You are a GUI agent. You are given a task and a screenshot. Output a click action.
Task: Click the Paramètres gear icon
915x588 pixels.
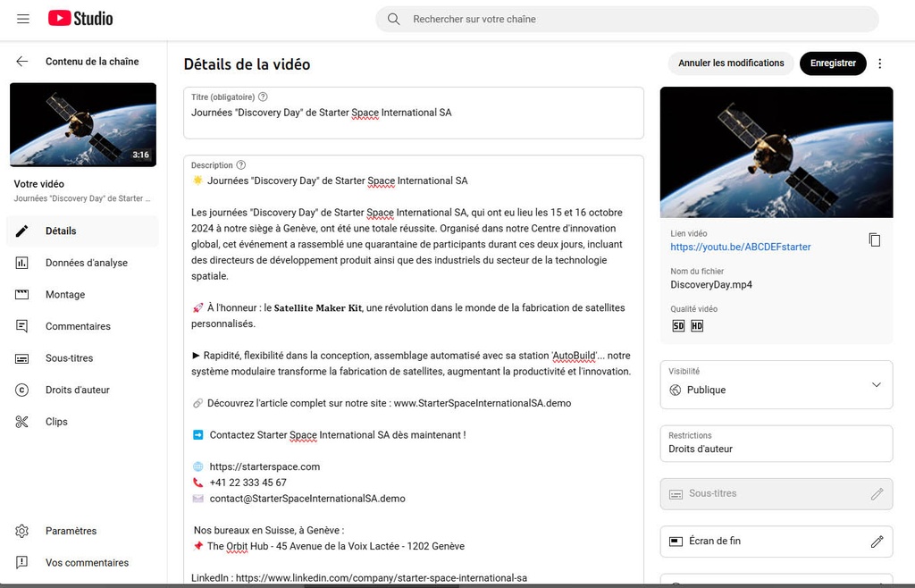21,531
